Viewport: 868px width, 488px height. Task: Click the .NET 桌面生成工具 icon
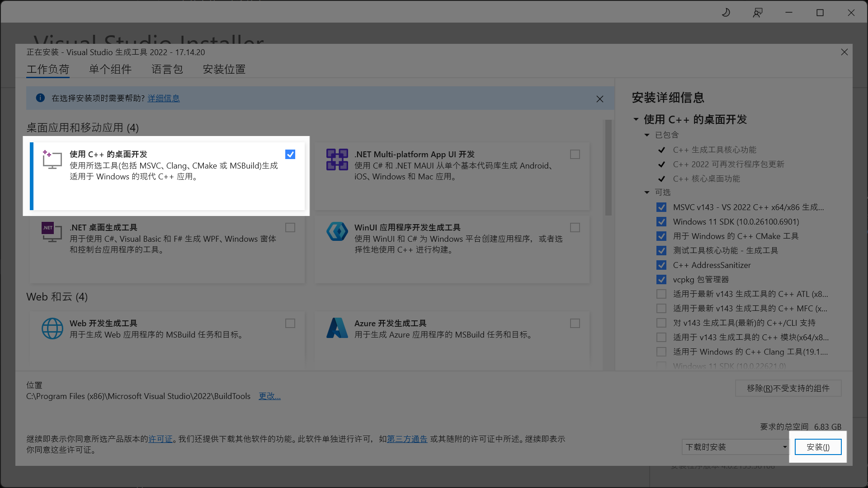52,232
